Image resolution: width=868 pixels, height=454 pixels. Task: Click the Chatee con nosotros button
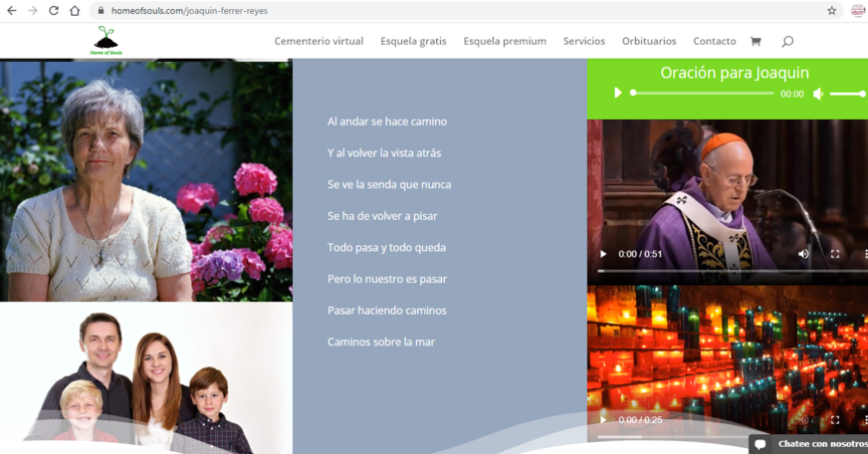(x=808, y=444)
